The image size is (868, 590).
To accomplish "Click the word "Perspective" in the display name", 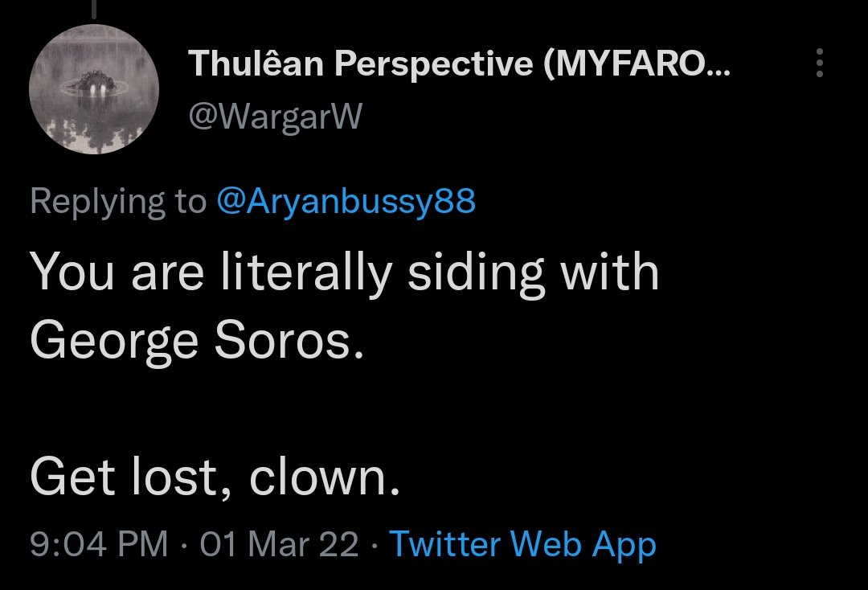I will tap(433, 64).
